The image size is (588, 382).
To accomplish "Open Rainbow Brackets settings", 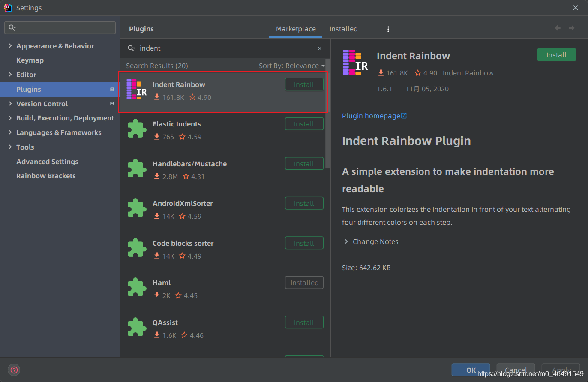I will pyautogui.click(x=46, y=176).
